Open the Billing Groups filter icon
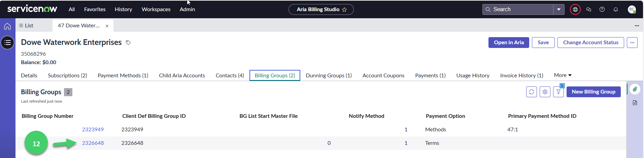Viewport: 644px width, 158px height. click(558, 92)
